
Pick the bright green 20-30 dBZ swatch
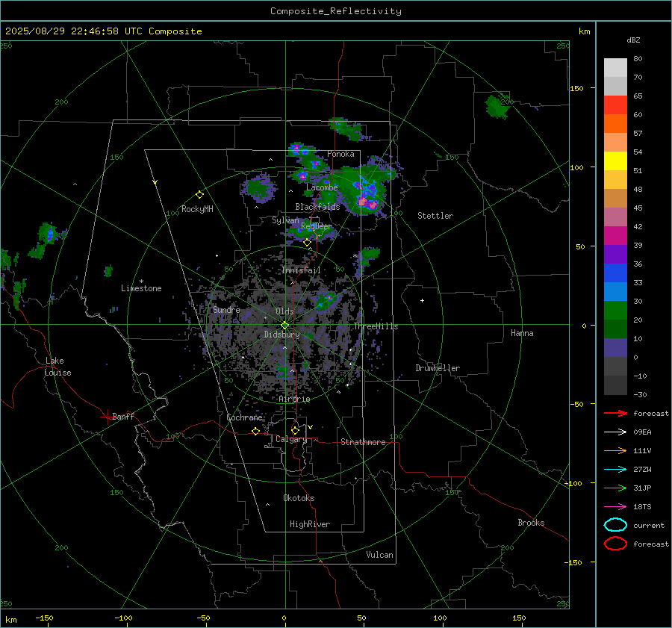pos(615,311)
